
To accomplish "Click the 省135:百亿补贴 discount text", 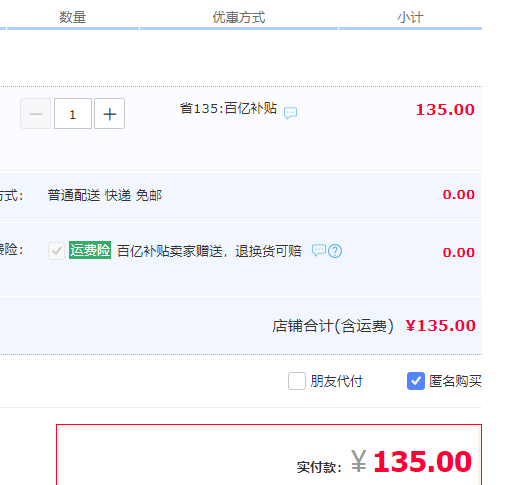I will coord(228,108).
